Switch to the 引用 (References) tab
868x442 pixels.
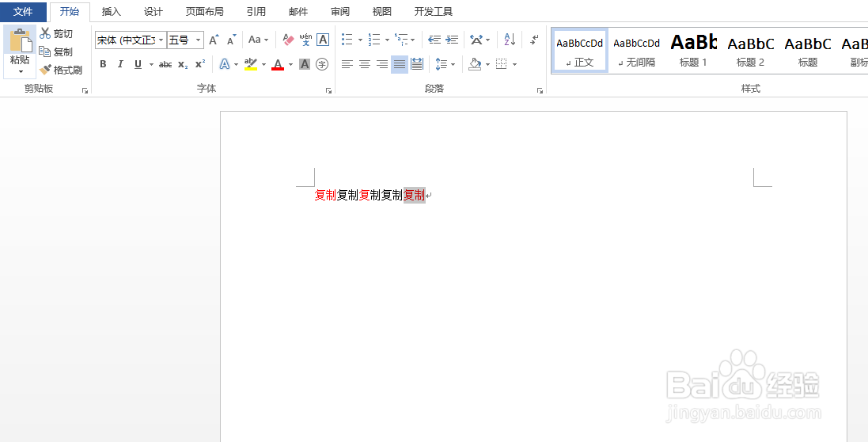[x=256, y=12]
